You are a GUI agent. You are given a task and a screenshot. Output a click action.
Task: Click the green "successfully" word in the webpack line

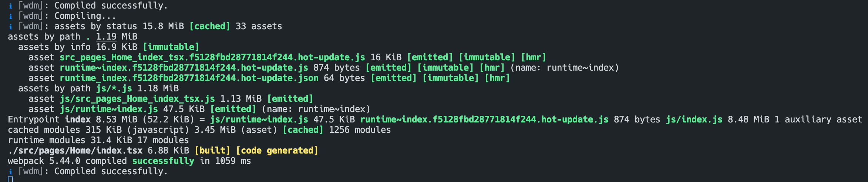pyautogui.click(x=163, y=161)
